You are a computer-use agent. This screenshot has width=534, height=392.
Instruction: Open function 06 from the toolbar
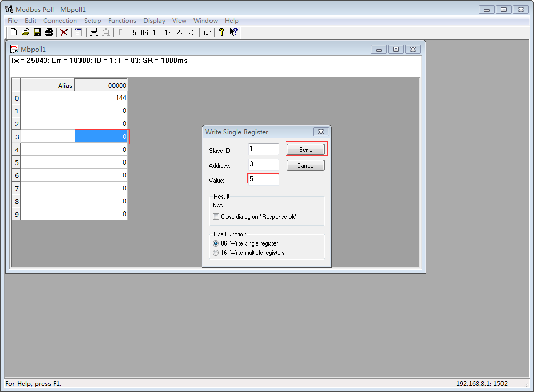144,32
